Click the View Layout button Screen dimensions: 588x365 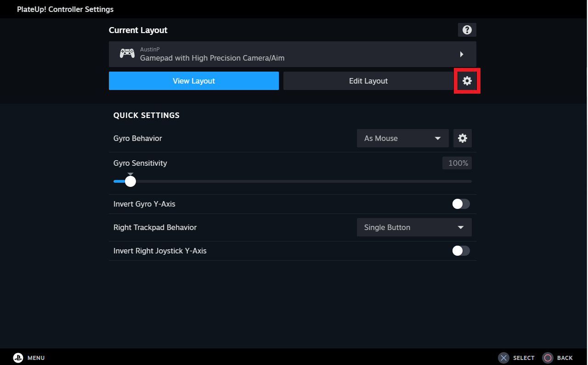pyautogui.click(x=194, y=81)
